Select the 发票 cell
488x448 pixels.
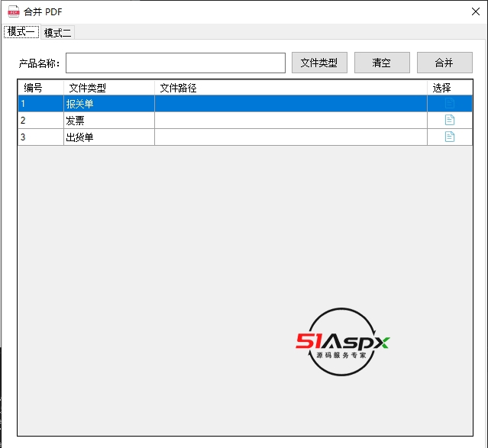[x=109, y=120]
